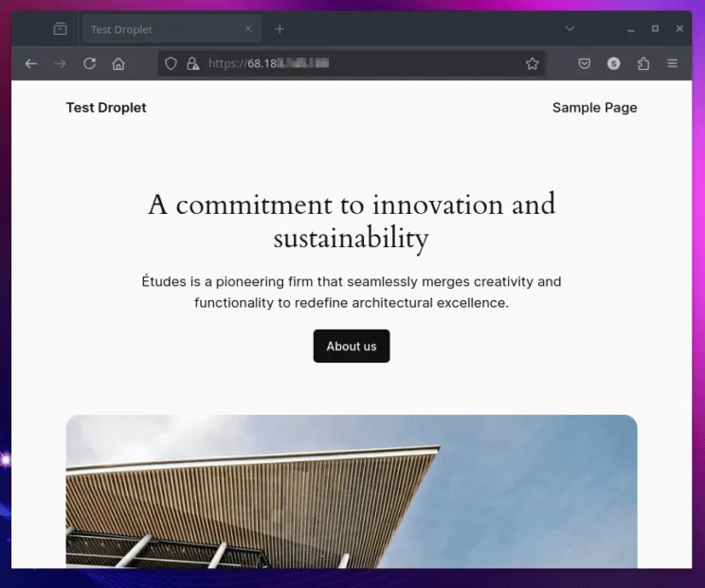
Task: Bookmark this page with the star icon
Action: [532, 63]
